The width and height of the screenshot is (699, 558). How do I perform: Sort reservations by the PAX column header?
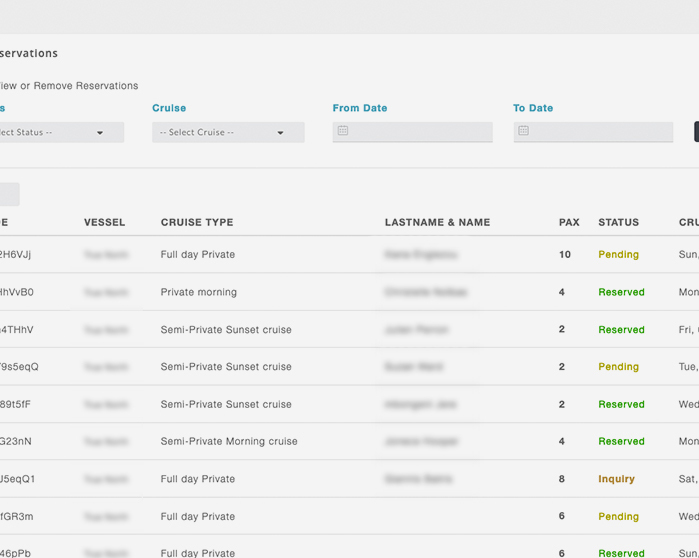coord(568,222)
